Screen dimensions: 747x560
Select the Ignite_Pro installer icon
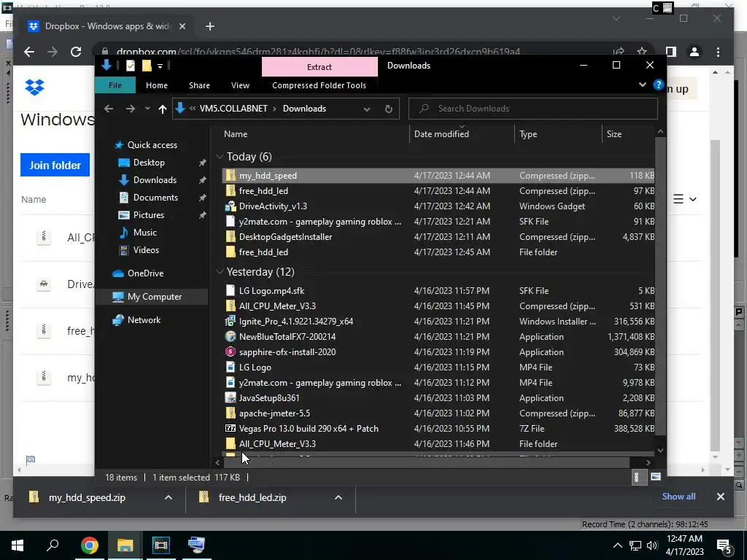[x=231, y=321]
